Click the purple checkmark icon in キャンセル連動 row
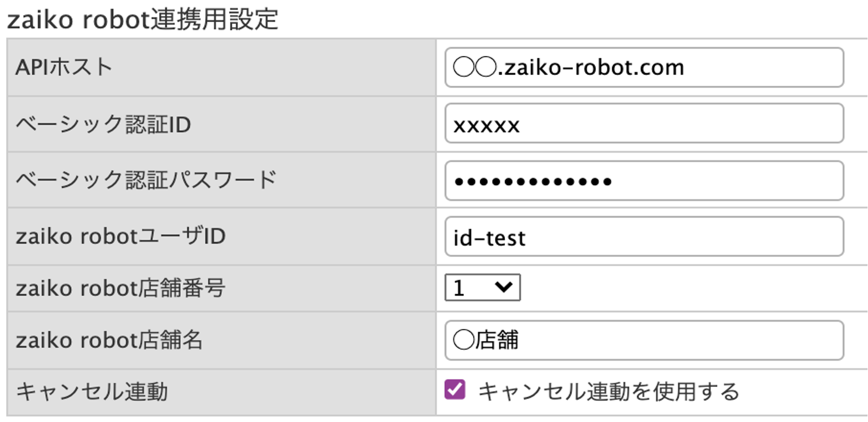The width and height of the screenshot is (868, 422). pyautogui.click(x=455, y=390)
